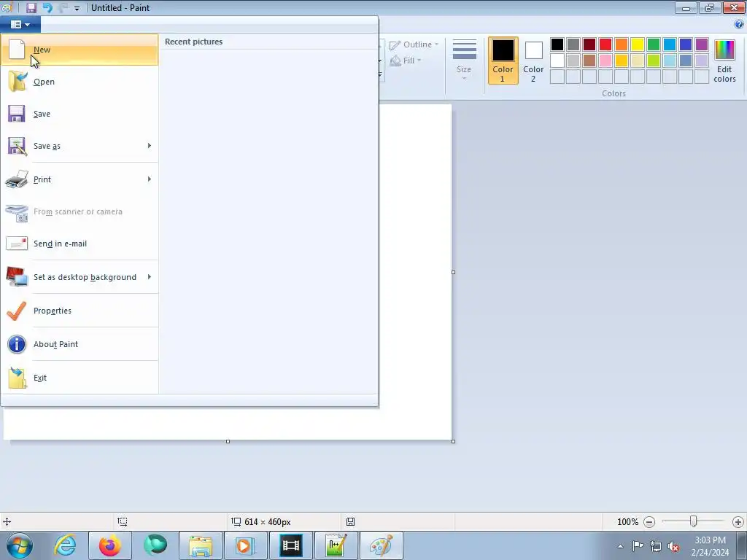The height and width of the screenshot is (560, 747).
Task: Click the cursor position icon in status bar
Action: (x=7, y=522)
